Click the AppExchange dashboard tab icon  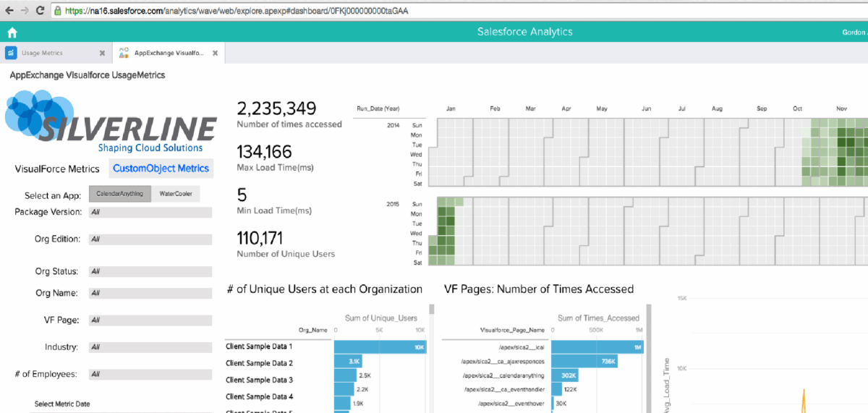coord(123,53)
